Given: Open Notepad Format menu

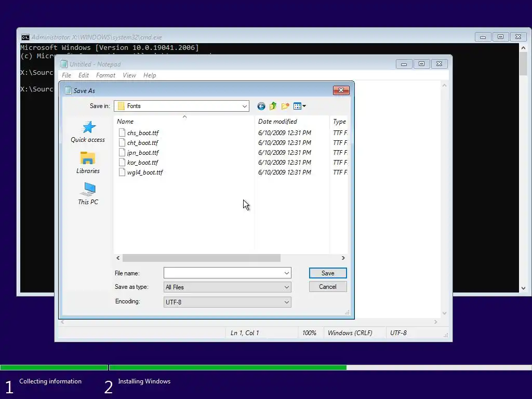Looking at the screenshot, I should coord(105,75).
